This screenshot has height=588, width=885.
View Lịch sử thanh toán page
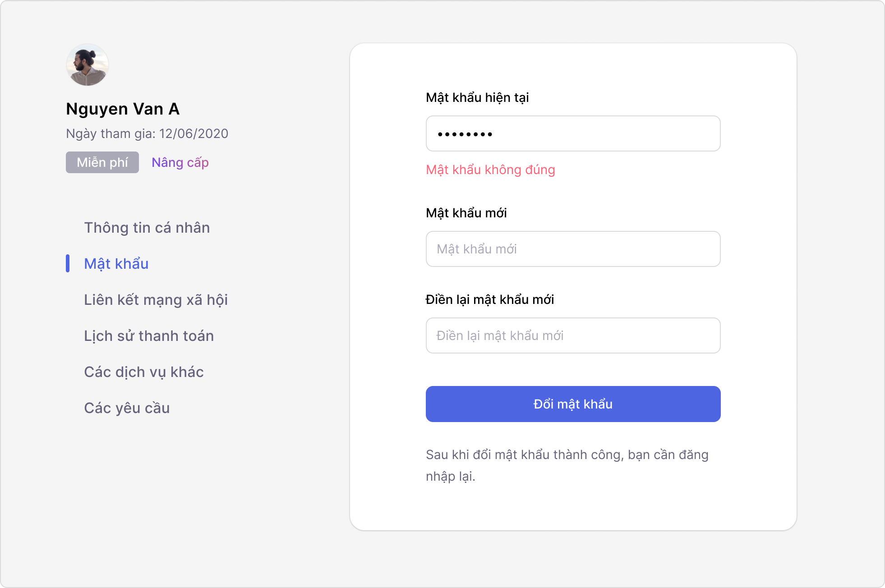point(149,336)
